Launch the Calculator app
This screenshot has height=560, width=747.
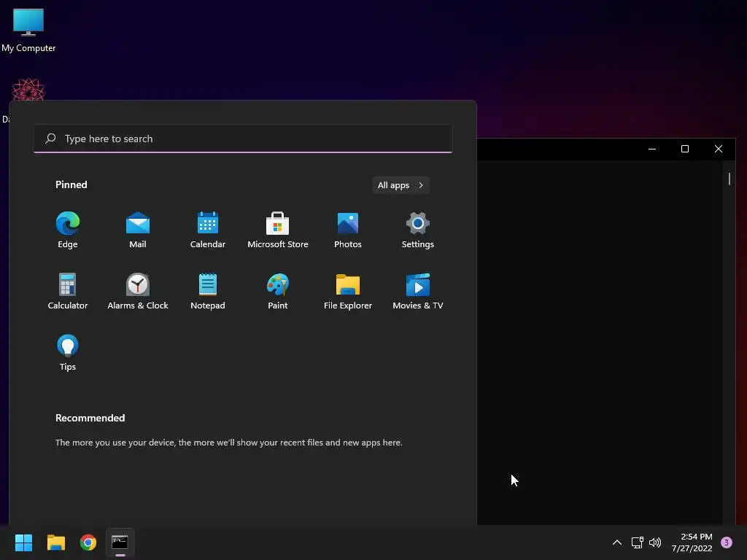tap(68, 292)
